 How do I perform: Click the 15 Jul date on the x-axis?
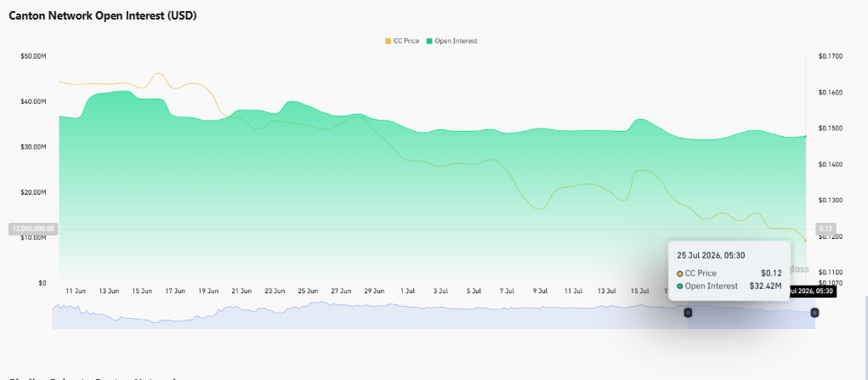640,291
